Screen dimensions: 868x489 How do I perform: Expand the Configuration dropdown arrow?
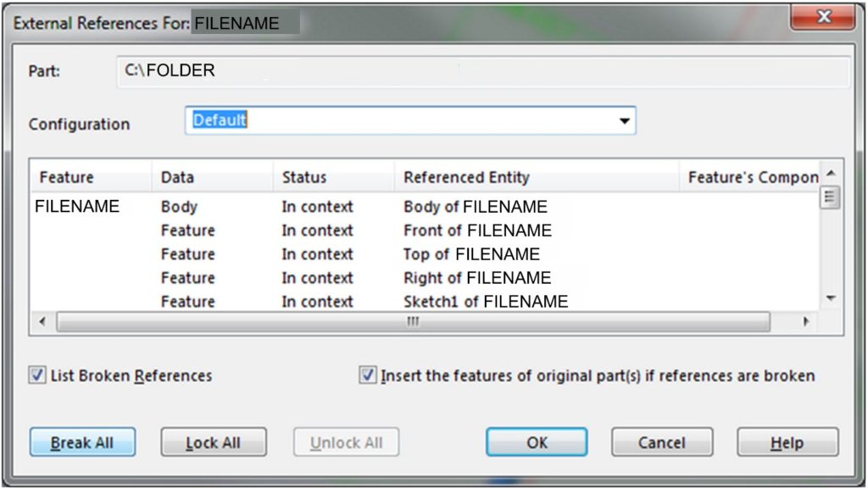click(625, 120)
